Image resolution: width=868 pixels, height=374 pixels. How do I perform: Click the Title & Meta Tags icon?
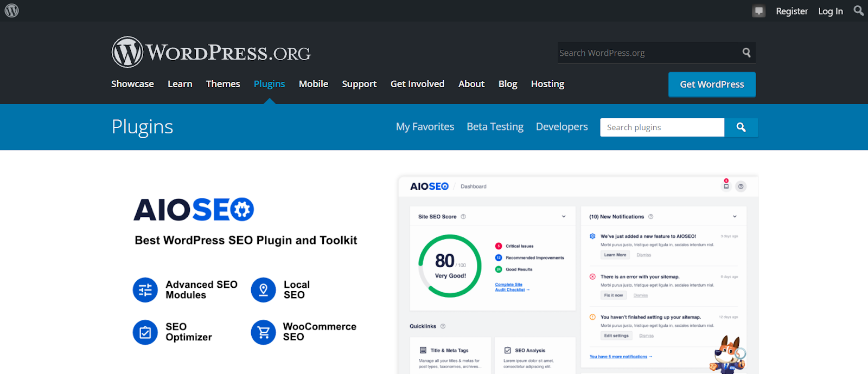point(423,351)
